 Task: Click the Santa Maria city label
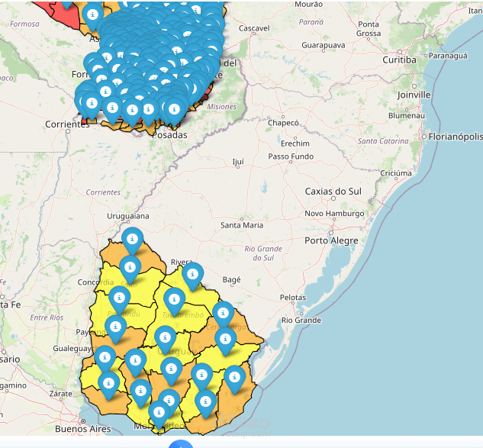pyautogui.click(x=242, y=225)
